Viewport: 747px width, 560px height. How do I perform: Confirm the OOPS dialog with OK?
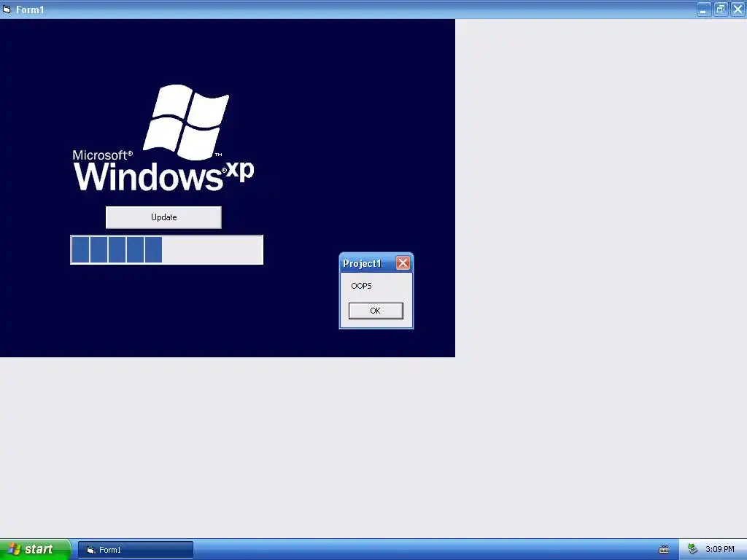[x=376, y=311]
